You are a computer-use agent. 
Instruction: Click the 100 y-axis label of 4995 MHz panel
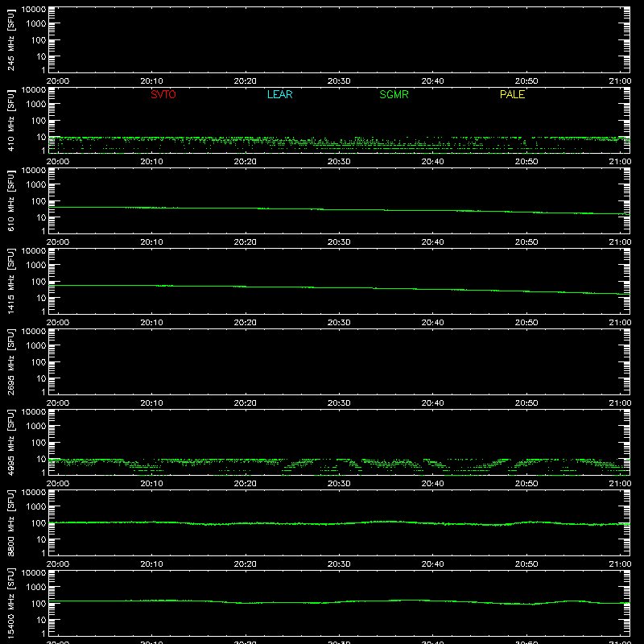(39, 443)
